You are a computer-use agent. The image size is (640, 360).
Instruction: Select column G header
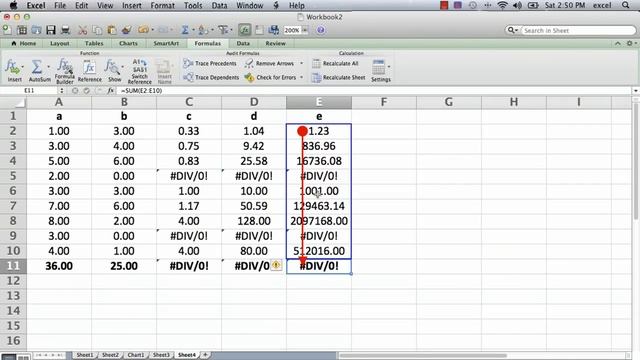tap(448, 102)
